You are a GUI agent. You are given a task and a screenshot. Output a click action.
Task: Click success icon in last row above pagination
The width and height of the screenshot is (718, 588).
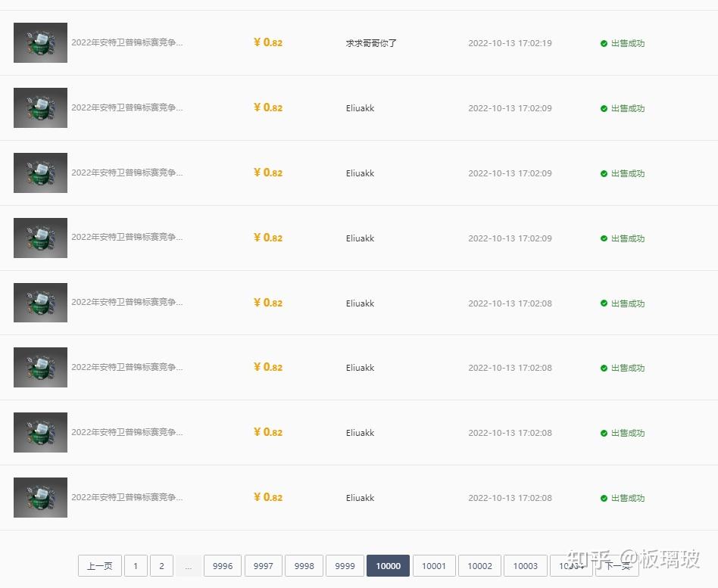click(x=604, y=498)
